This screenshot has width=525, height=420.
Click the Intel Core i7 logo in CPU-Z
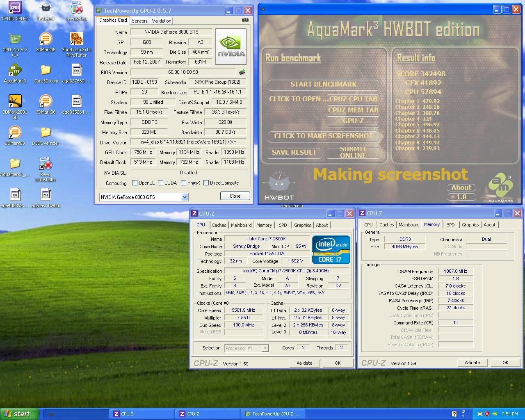pyautogui.click(x=331, y=249)
